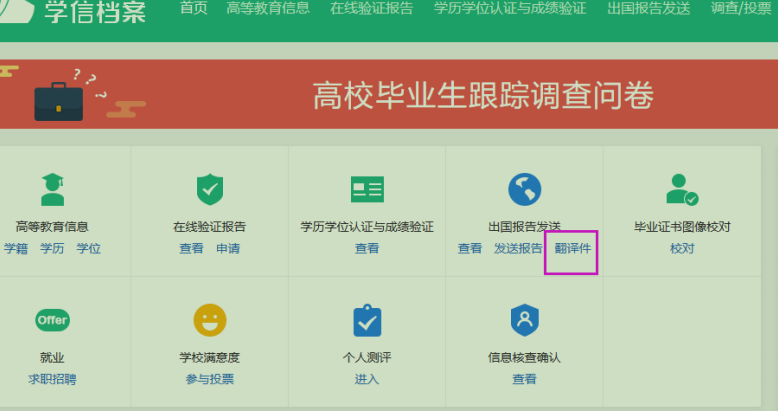Viewport: 778px width, 411px height.
Task: Click the 校对 link under 毕业证书图像校对
Action: pos(682,248)
